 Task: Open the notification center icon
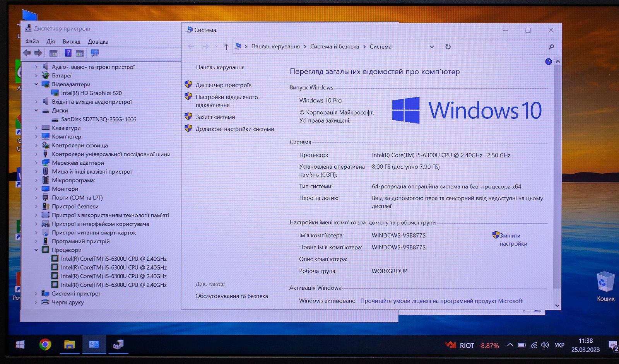click(x=613, y=345)
